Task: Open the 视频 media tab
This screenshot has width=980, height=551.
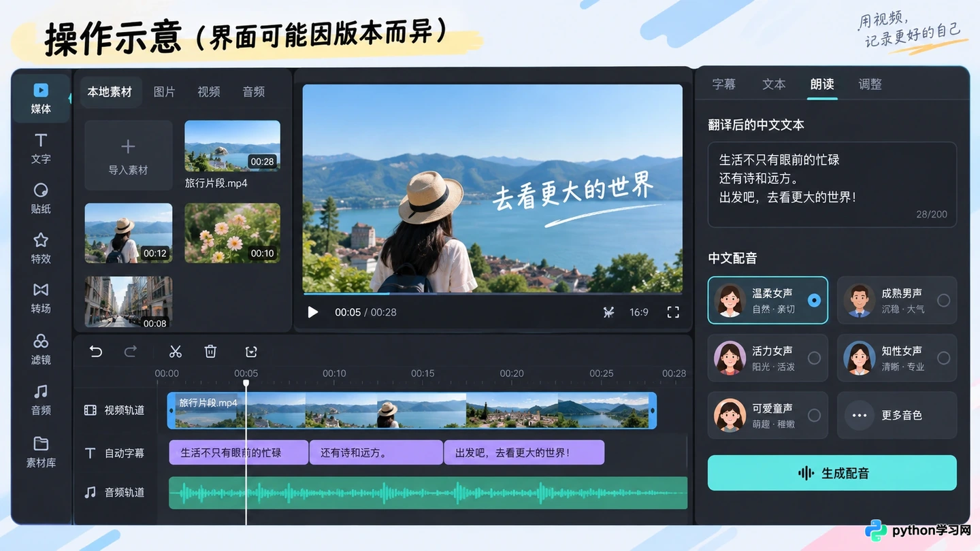Action: 208,92
